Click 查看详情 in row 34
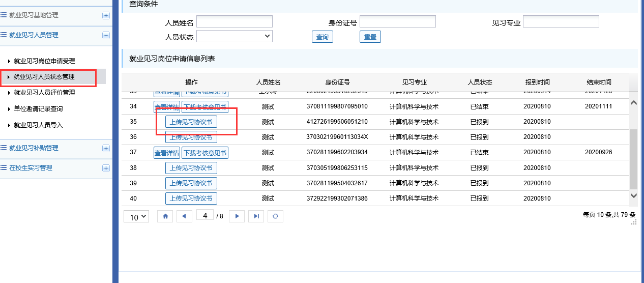This screenshot has width=644, height=283. 167,107
